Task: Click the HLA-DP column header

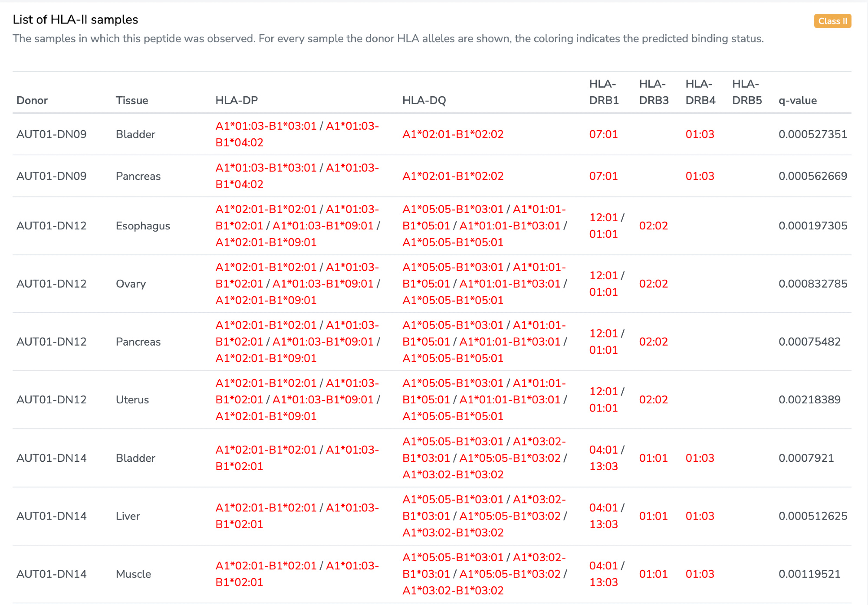Action: point(237,100)
